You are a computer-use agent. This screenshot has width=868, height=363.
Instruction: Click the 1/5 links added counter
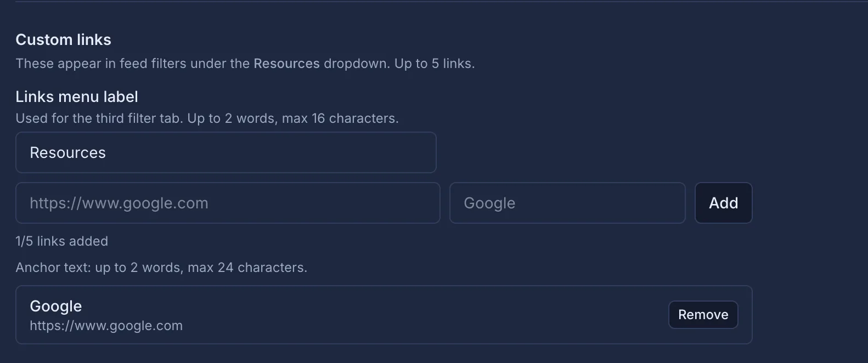[62, 241]
